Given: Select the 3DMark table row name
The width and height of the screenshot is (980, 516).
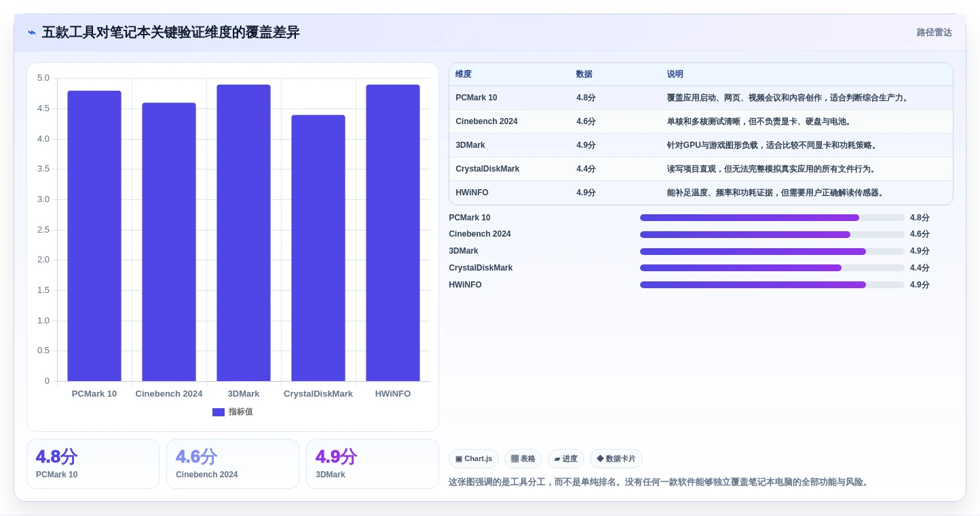Looking at the screenshot, I should coord(470,145).
